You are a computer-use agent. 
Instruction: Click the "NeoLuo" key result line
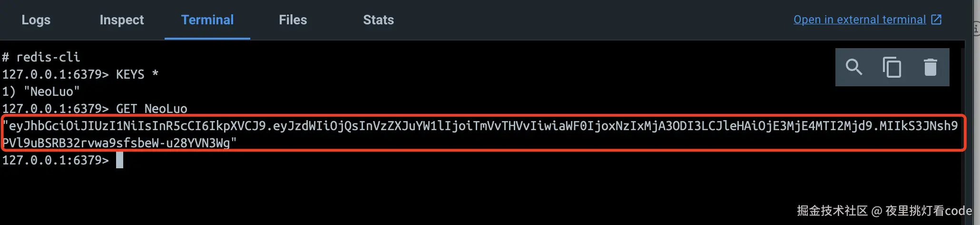pos(41,92)
